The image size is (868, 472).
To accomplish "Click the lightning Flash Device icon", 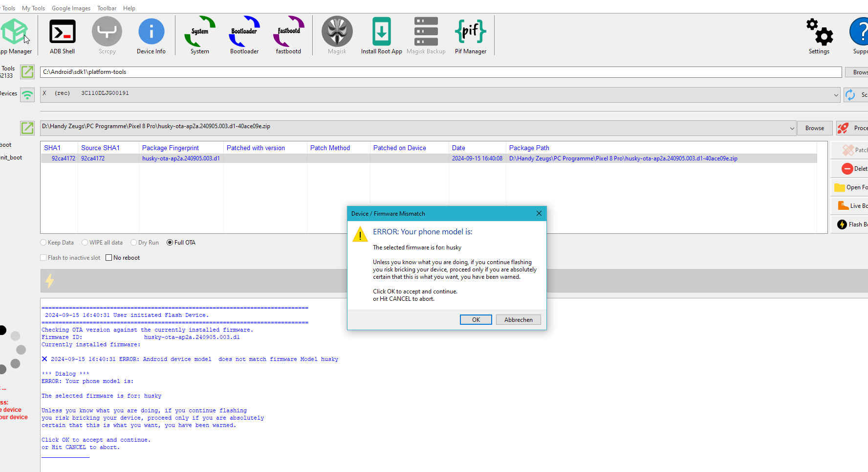I will coord(49,281).
